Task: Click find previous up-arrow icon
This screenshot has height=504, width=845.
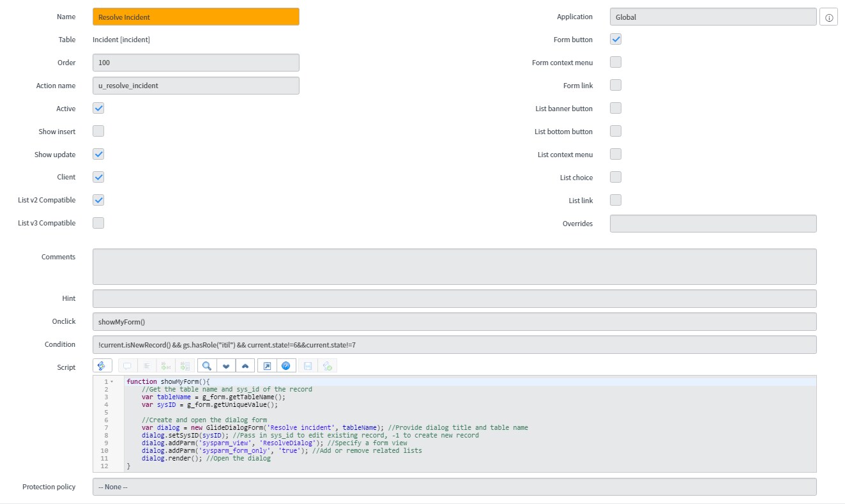Action: click(245, 365)
